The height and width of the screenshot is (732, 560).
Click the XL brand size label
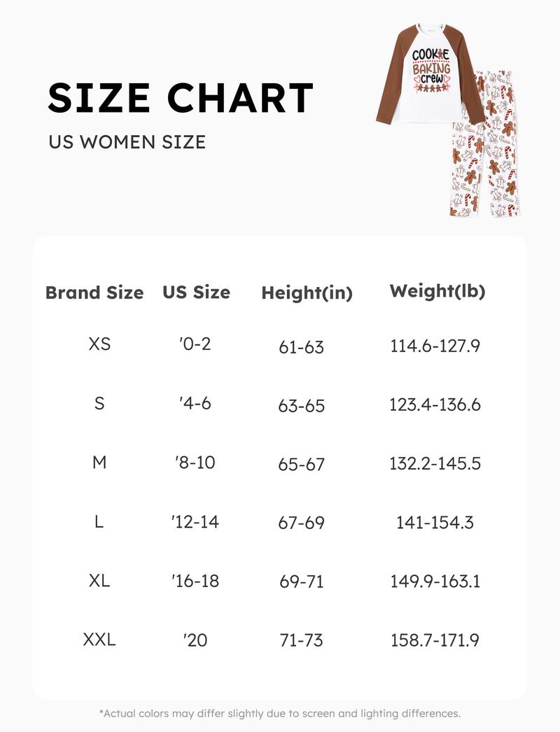tap(99, 580)
